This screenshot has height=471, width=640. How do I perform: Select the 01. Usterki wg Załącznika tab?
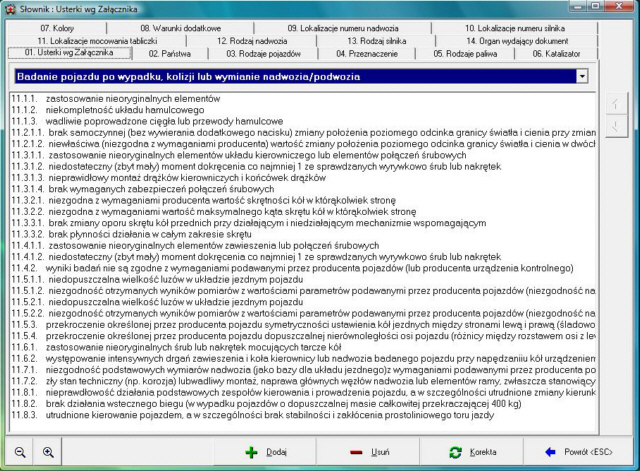[69, 53]
